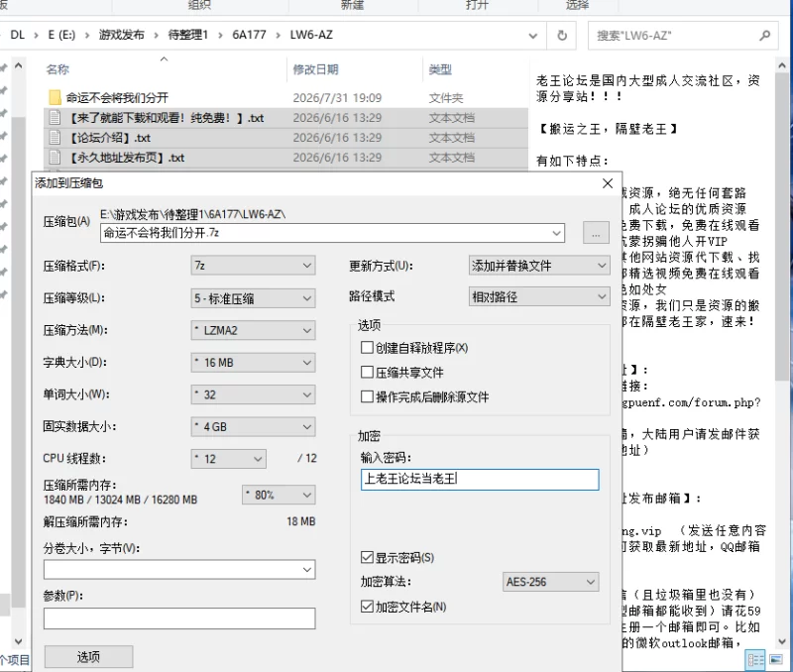The width and height of the screenshot is (793, 672).
Task: Click the 参数 input field
Action: point(179,618)
